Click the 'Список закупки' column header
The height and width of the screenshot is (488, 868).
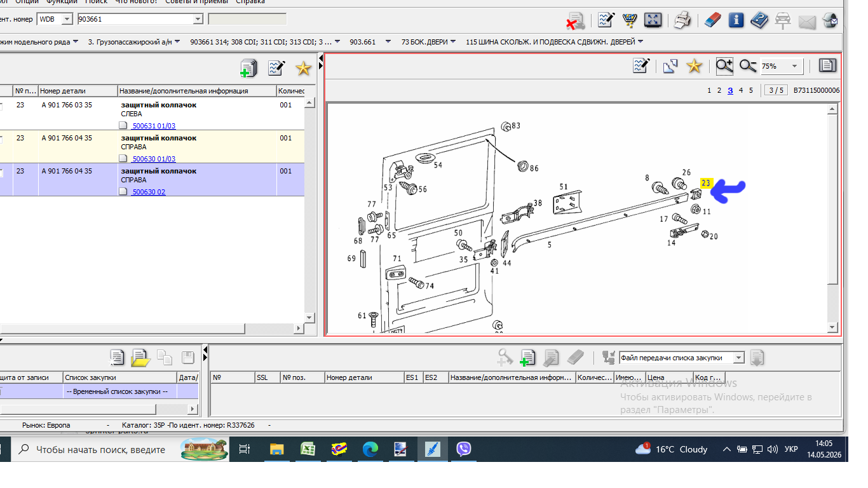pyautogui.click(x=120, y=377)
